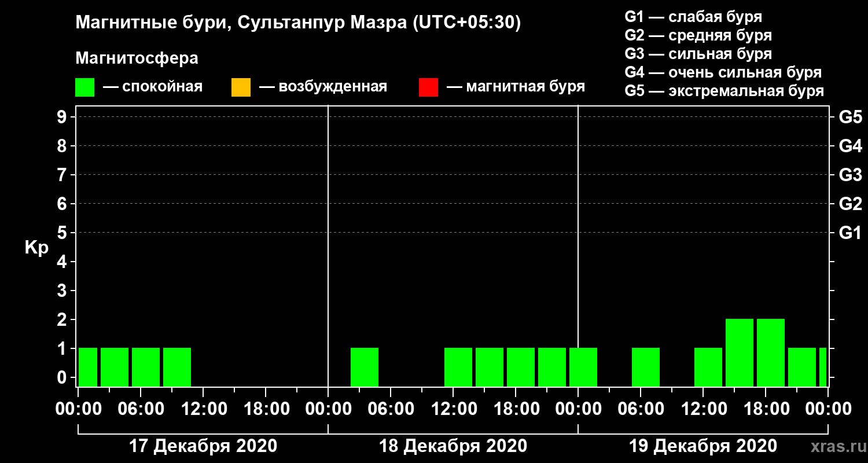
Task: Click the green calm magnetosphere legend swatch
Action: (84, 87)
